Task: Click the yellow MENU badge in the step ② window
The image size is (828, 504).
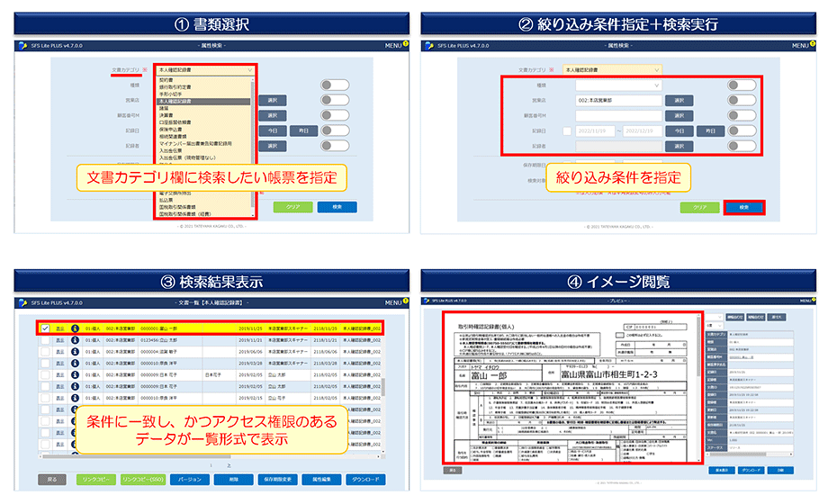Action: 813,43
